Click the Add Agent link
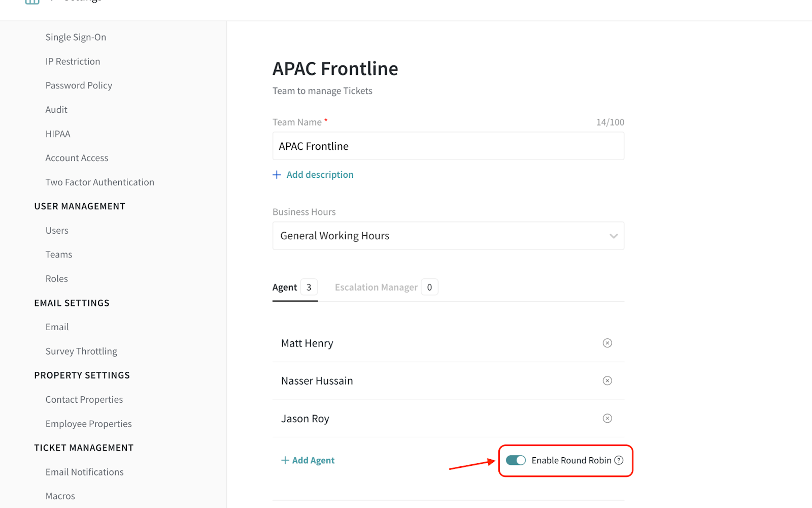The width and height of the screenshot is (812, 508). tap(308, 460)
